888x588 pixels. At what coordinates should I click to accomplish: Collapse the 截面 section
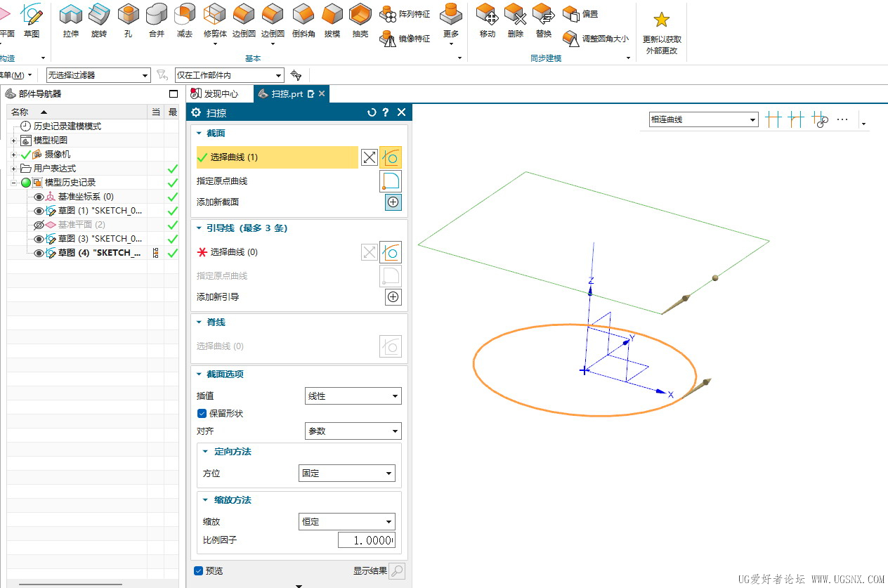pyautogui.click(x=199, y=133)
